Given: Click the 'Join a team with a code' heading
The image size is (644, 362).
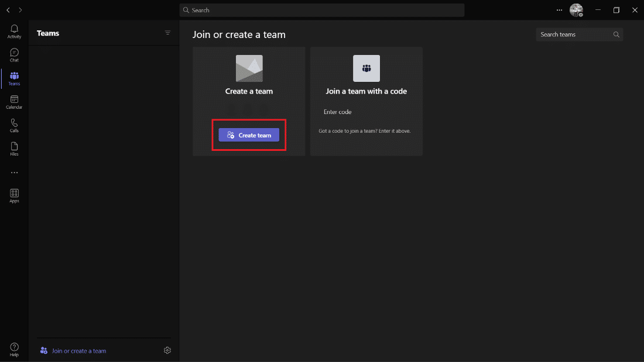Looking at the screenshot, I should [366, 91].
